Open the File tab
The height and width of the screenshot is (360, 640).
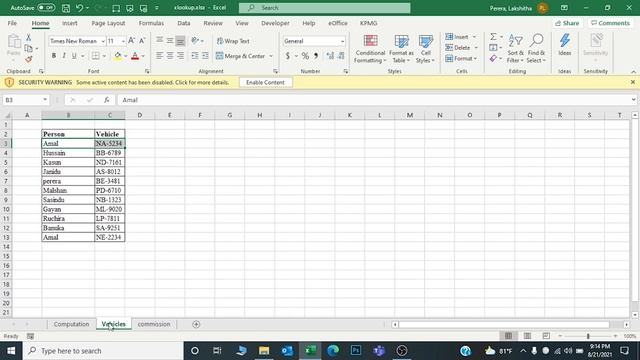[12, 23]
